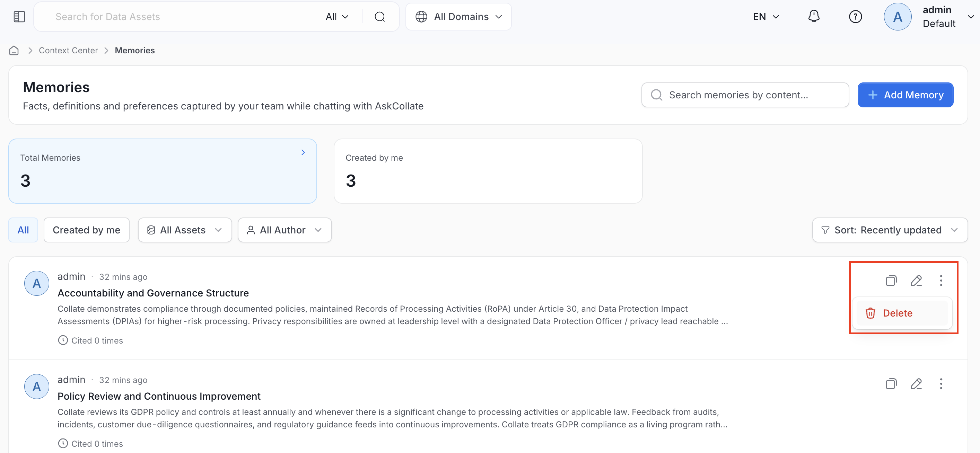Open more options for Policy Review memory
980x453 pixels.
[x=941, y=384]
